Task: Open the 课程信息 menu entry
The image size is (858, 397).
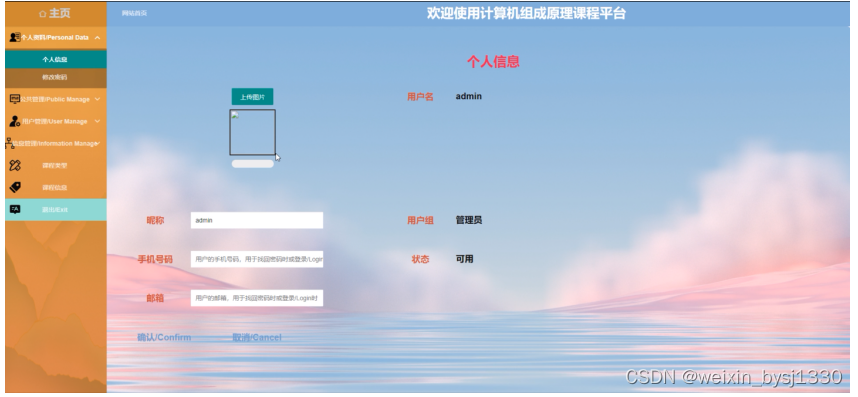Action: click(x=56, y=187)
